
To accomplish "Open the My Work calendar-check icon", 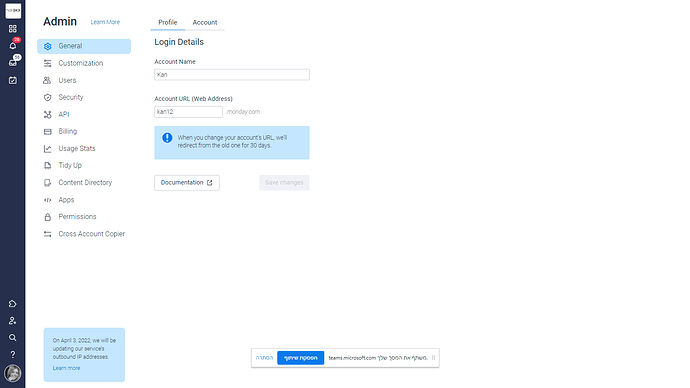I will (x=13, y=80).
